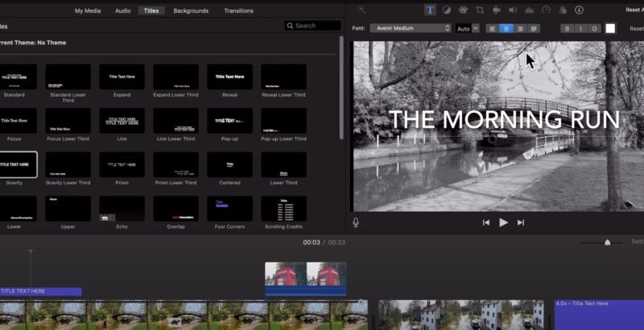
Task: Select the Expand title style
Action: pyautogui.click(x=122, y=76)
